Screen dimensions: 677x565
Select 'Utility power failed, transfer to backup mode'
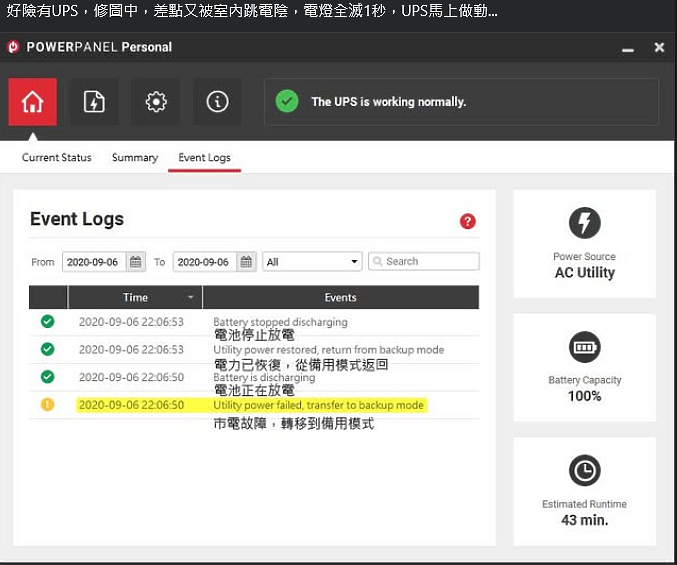pos(318,405)
